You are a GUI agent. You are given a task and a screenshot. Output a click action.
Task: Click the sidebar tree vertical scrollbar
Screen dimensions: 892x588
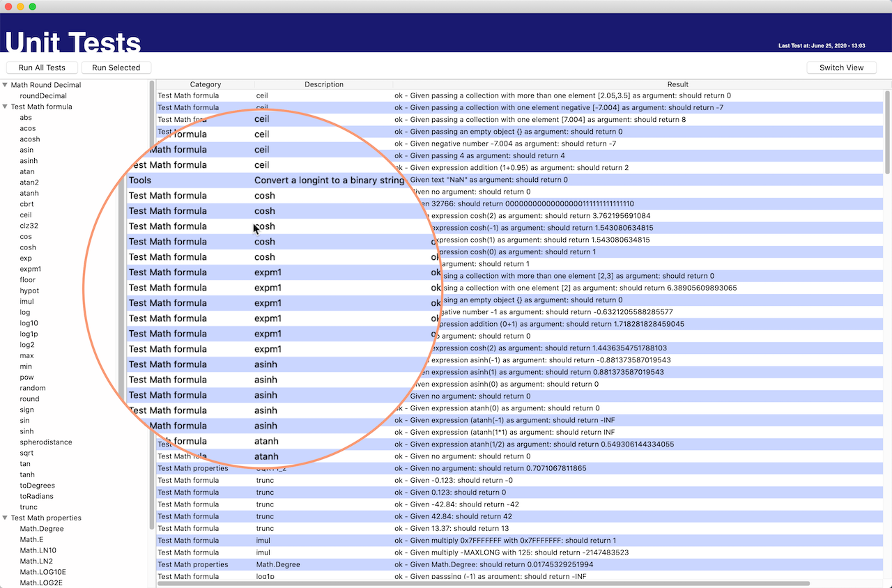(152, 304)
